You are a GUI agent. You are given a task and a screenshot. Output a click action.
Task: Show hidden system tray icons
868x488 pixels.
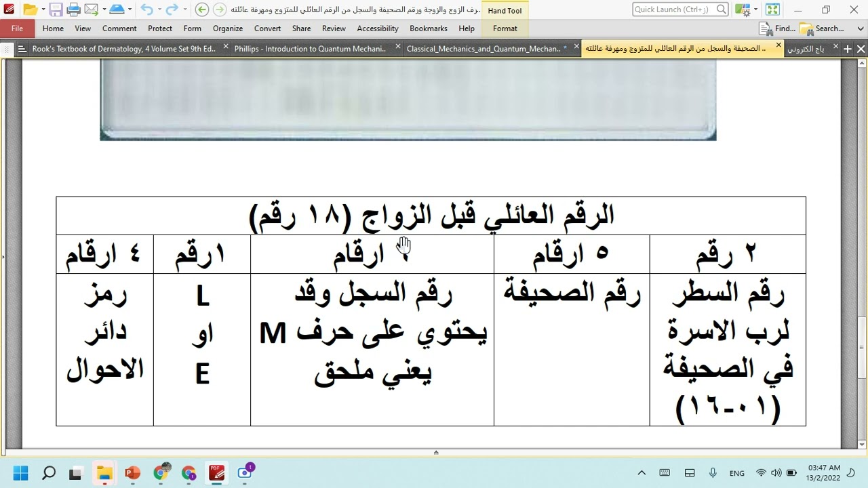[642, 472]
